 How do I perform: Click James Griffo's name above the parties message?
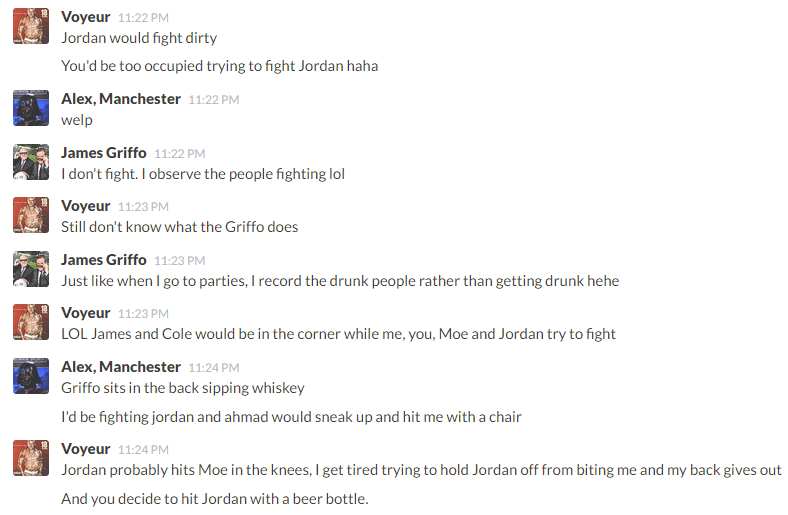(104, 259)
